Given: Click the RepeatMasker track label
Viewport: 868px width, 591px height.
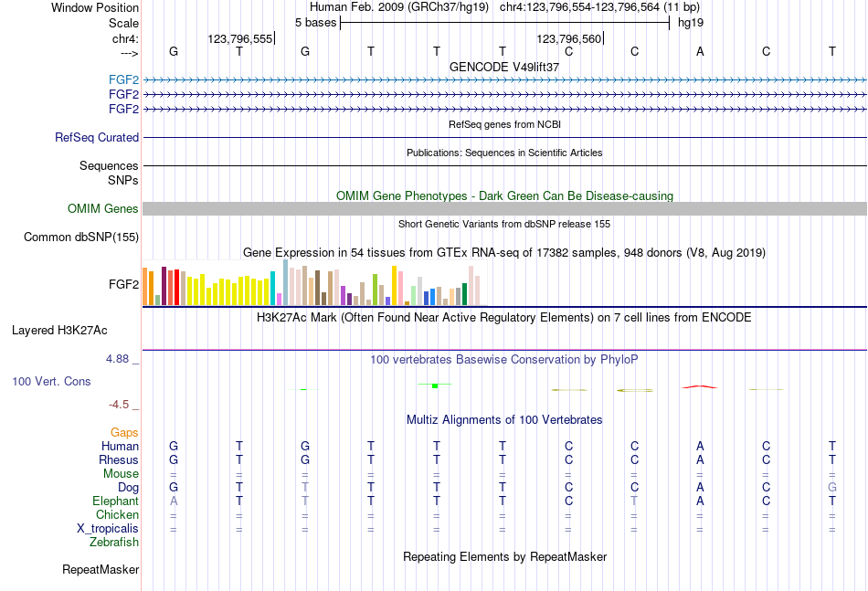Looking at the screenshot, I should coord(101,569).
